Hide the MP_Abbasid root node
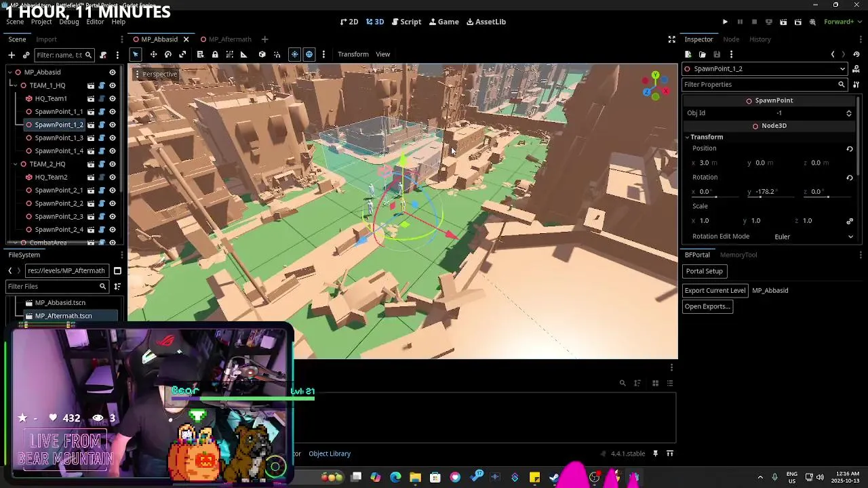The width and height of the screenshot is (868, 488). pos(113,73)
